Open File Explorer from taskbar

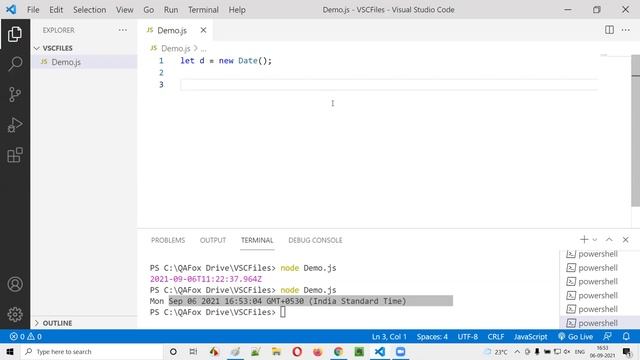click(x=276, y=351)
